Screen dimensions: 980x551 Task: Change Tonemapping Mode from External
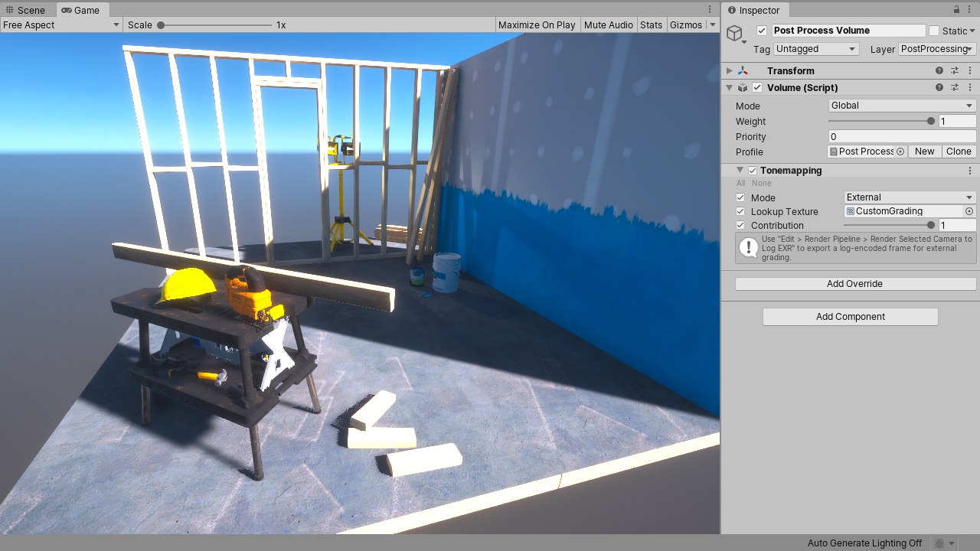click(x=909, y=197)
